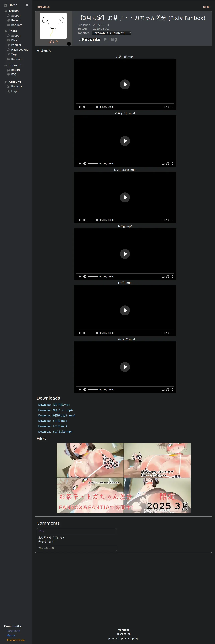Play トガ牛.mp4 with the center play button
The height and width of the screenshot is (644, 215).
coord(125,310)
